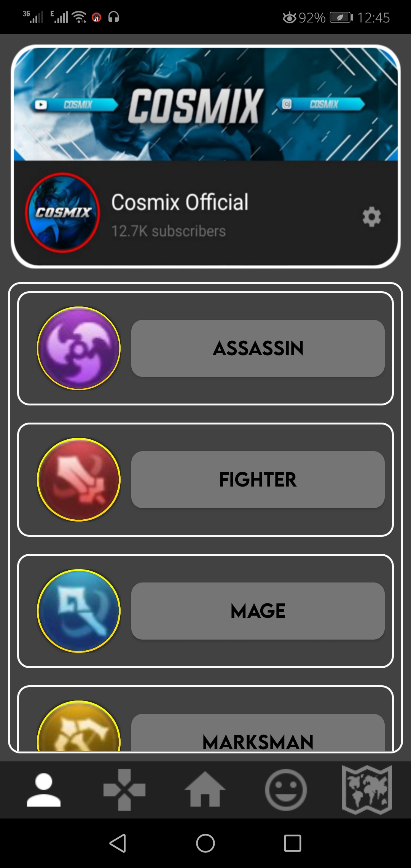This screenshot has height=868, width=411.
Task: Tap the Cosmix channel avatar picture
Action: [63, 212]
